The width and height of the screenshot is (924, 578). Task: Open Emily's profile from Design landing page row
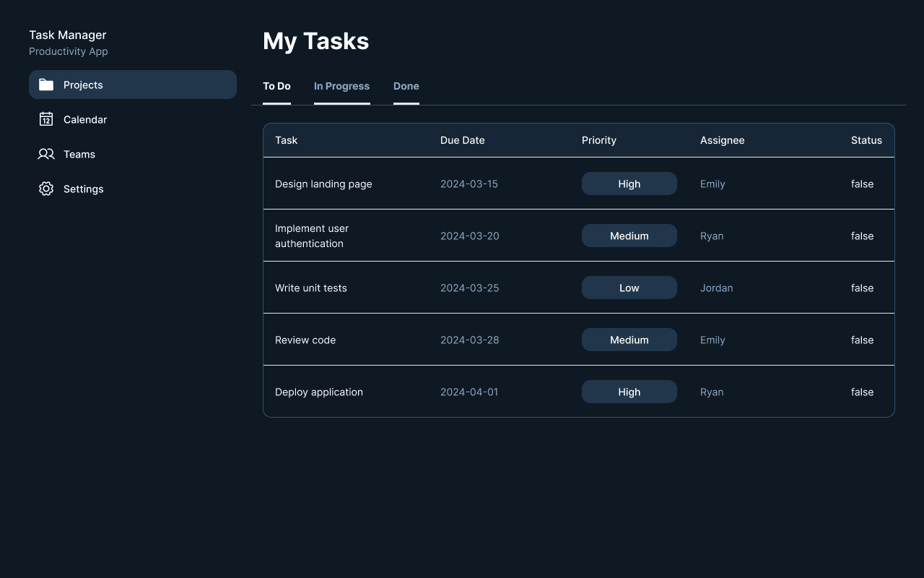[712, 184]
